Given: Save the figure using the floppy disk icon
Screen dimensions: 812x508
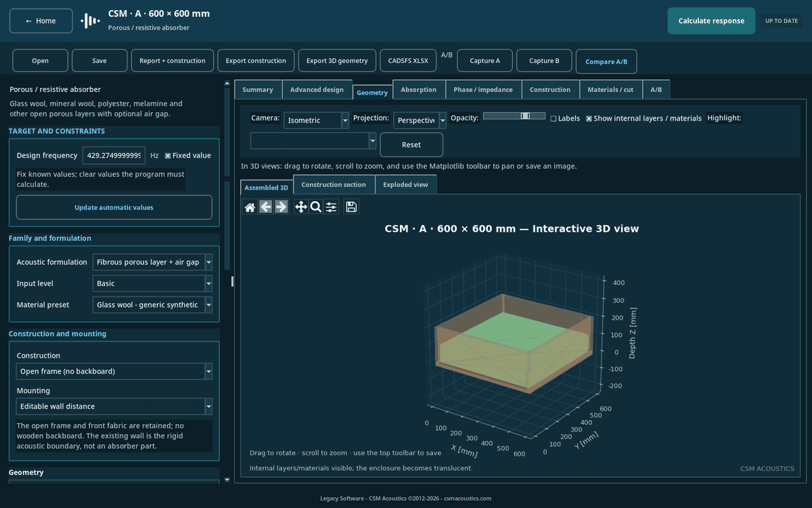Looking at the screenshot, I should pos(351,207).
